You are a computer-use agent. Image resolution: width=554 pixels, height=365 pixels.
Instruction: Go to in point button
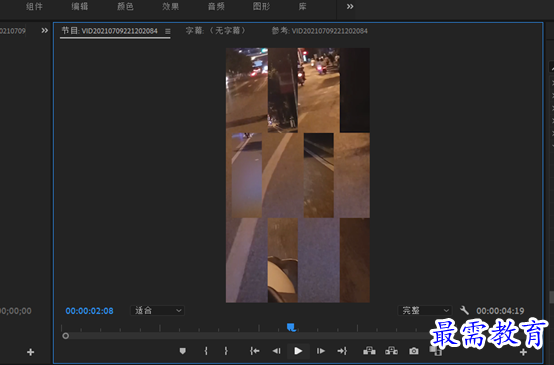(x=254, y=351)
